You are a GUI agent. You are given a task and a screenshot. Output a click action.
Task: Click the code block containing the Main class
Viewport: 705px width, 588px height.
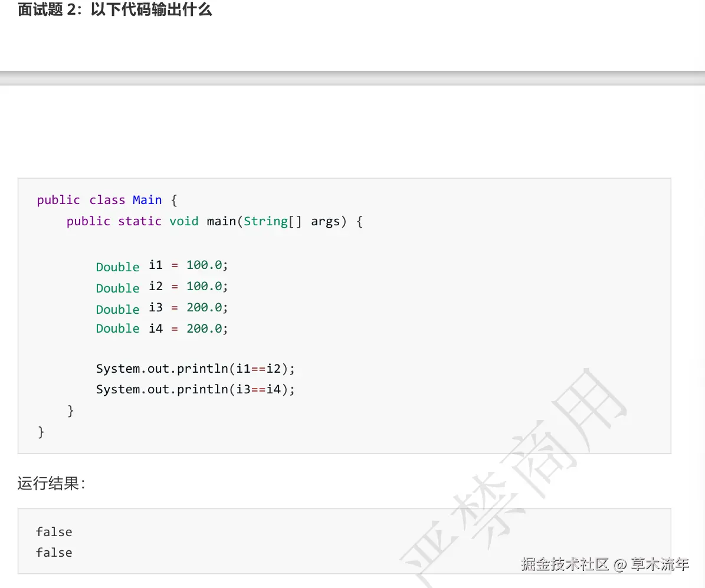pos(345,316)
